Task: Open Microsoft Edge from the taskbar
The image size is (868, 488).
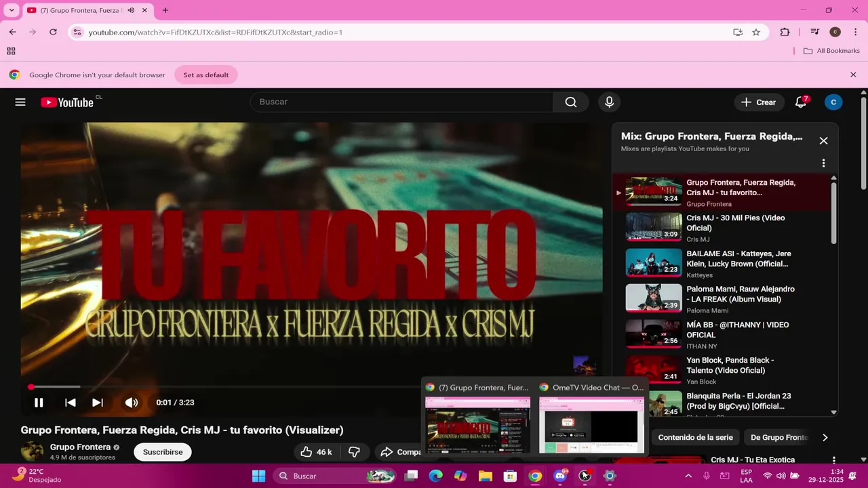Action: 435,476
